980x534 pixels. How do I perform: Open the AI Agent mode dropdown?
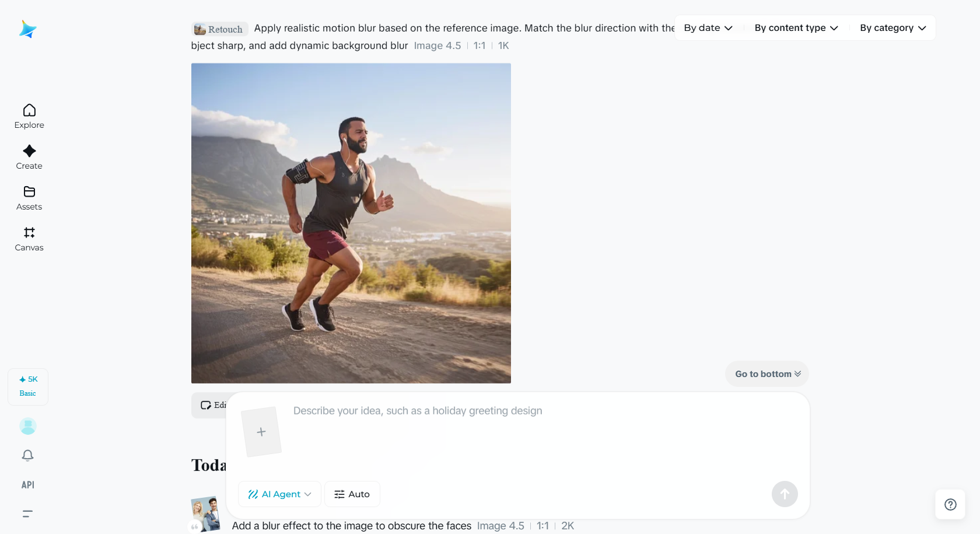click(x=279, y=494)
